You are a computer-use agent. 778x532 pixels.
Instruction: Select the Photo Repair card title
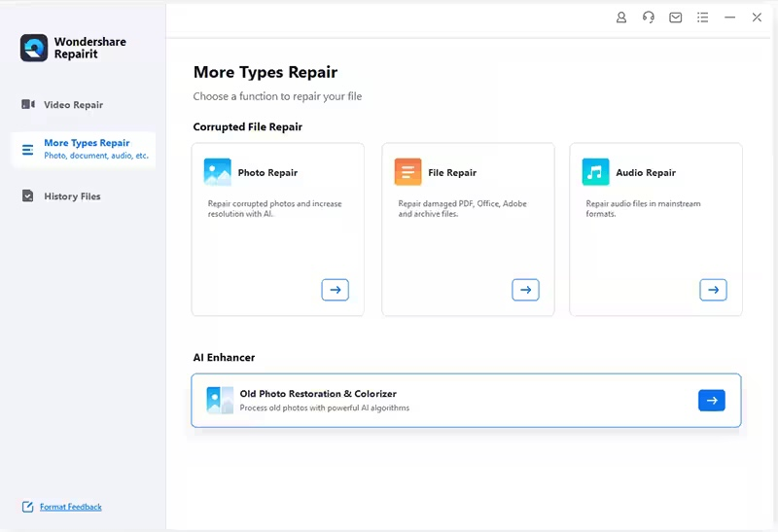(x=267, y=173)
